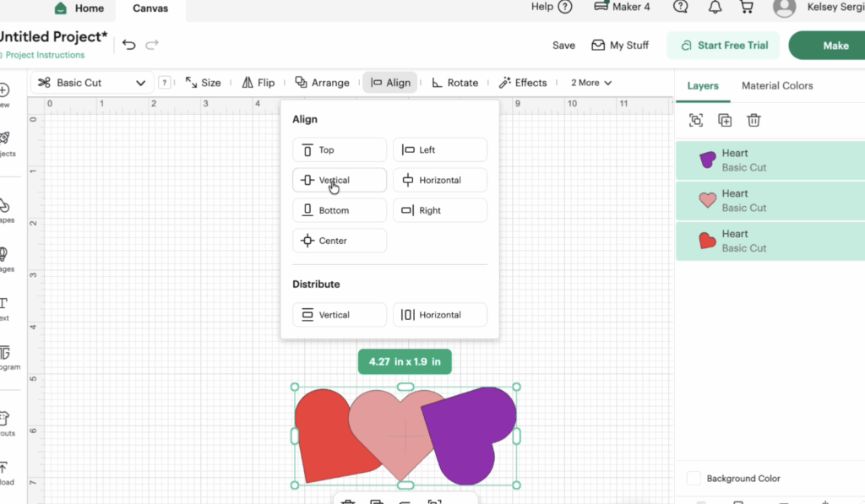Click the Untitled Project title
Screen dimensions: 865x504
[53, 37]
